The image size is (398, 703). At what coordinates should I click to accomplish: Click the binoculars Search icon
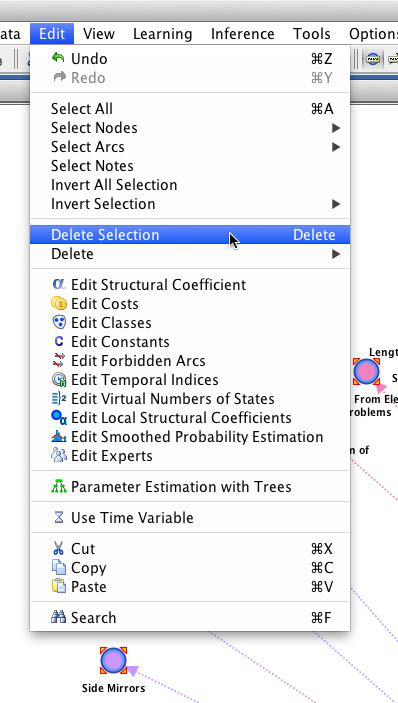(x=59, y=617)
